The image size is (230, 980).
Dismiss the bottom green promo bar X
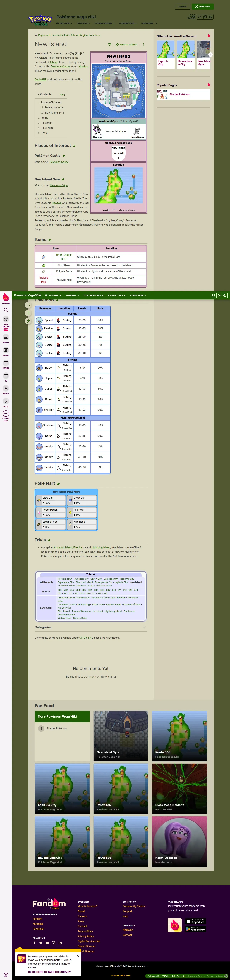tap(226, 976)
